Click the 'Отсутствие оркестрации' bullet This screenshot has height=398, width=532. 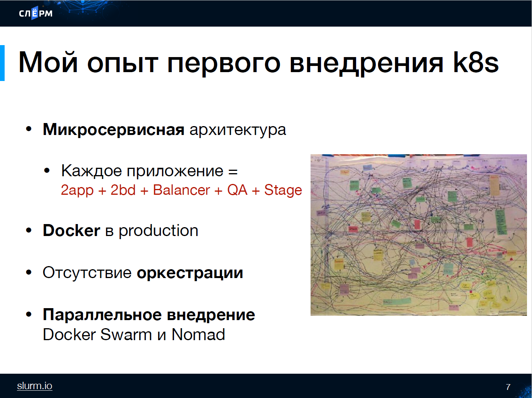(143, 273)
